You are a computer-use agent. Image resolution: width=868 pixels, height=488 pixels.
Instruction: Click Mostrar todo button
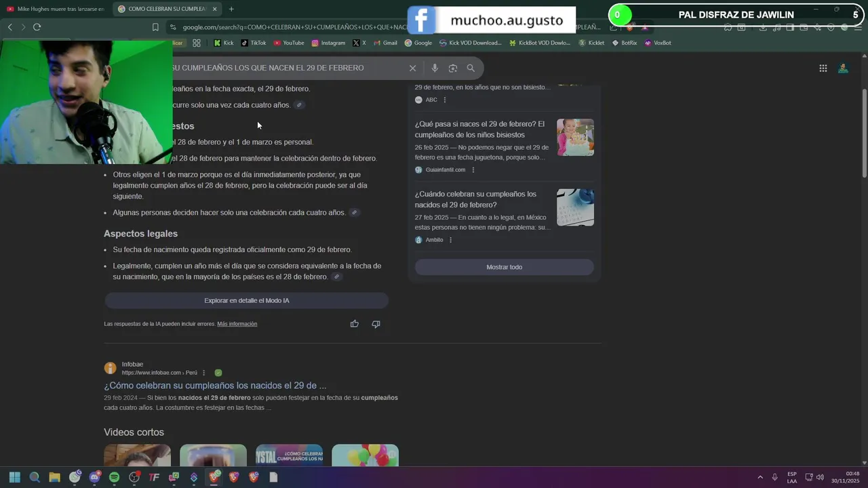(x=504, y=267)
